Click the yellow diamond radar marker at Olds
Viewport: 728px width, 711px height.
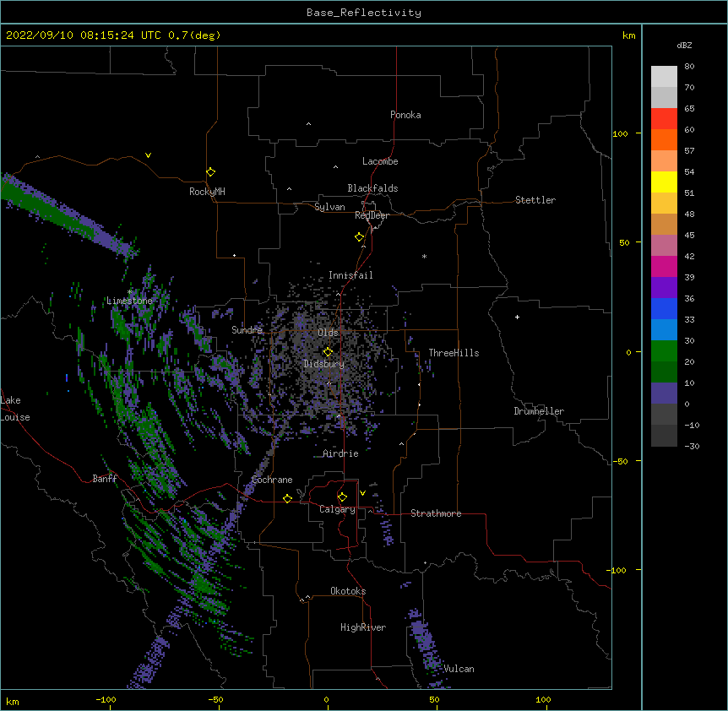pos(328,352)
